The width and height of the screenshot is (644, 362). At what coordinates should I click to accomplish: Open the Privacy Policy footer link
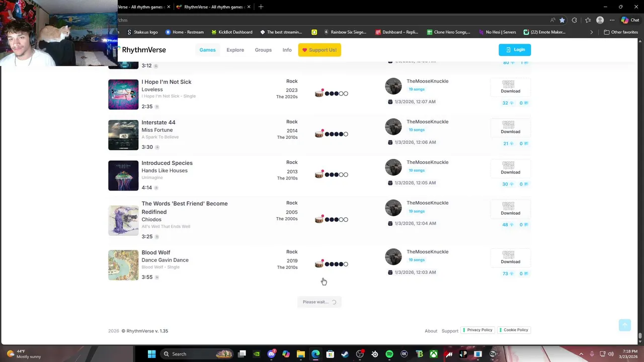point(477,330)
